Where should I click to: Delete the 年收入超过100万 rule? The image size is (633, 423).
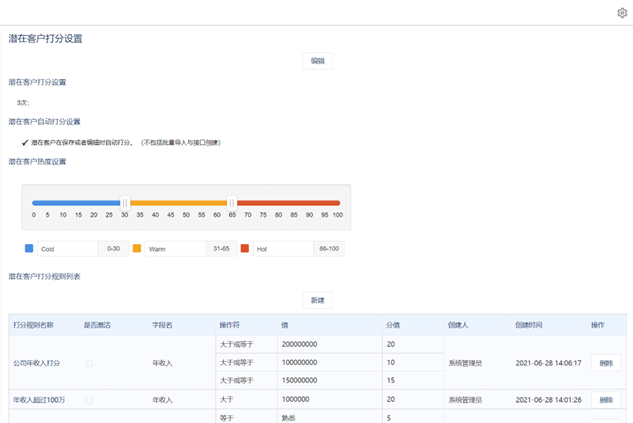click(x=605, y=400)
